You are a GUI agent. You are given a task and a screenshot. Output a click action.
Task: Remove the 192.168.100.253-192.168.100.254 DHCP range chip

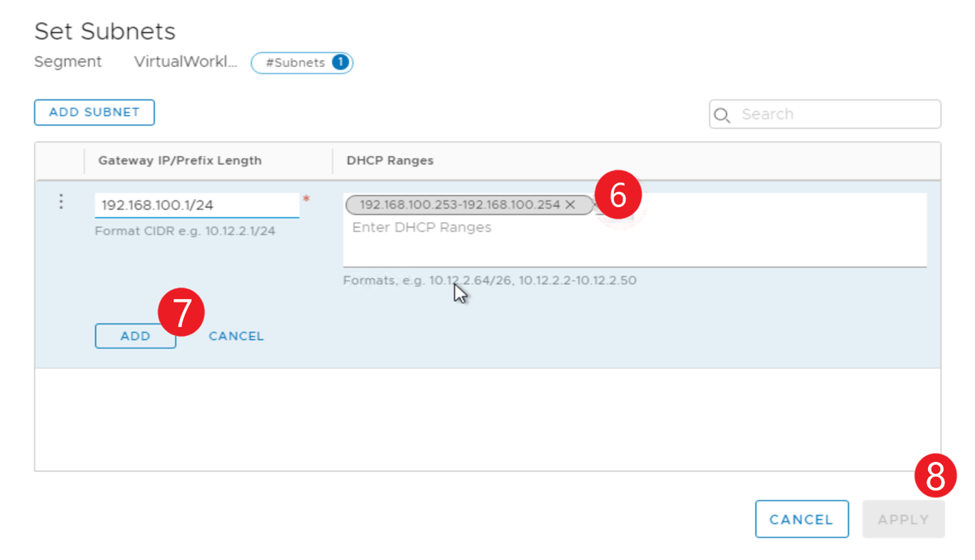570,204
